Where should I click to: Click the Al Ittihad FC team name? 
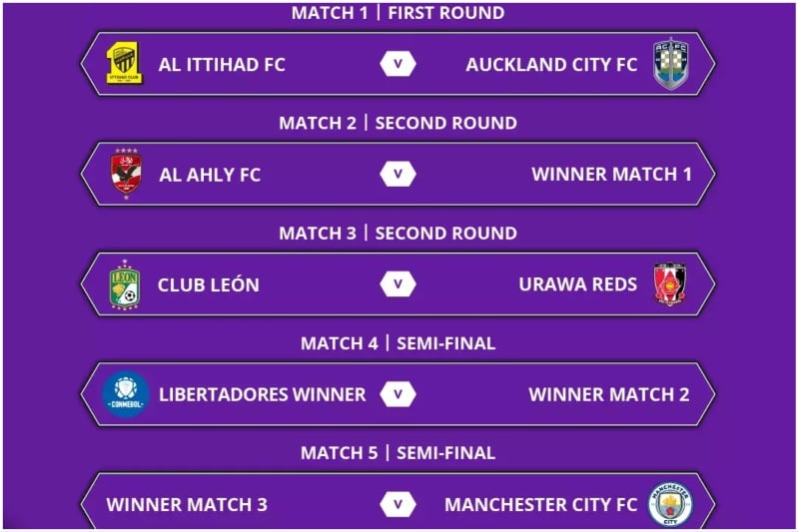click(222, 65)
